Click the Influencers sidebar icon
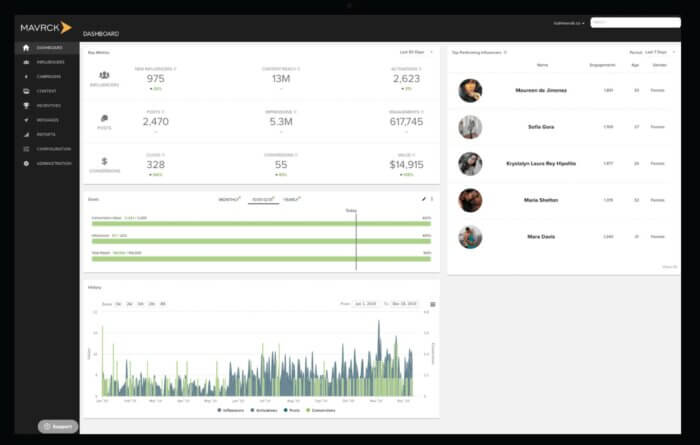The width and height of the screenshot is (700, 445). tap(26, 62)
